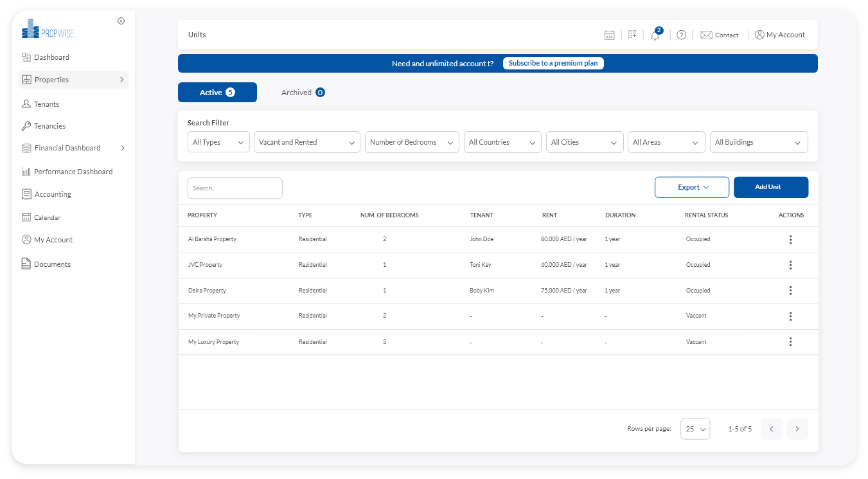This screenshot has width=868, height=479.
Task: Click the PropWise logo
Action: [48, 29]
